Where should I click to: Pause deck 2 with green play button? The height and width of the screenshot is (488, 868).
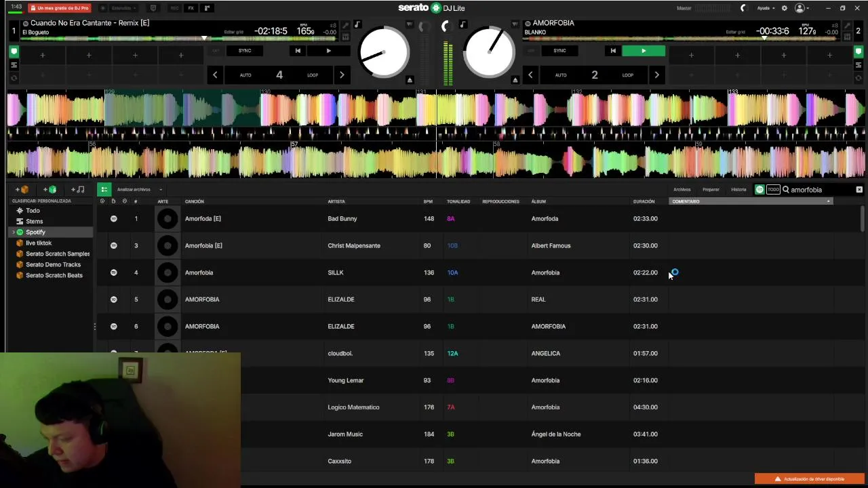(644, 51)
